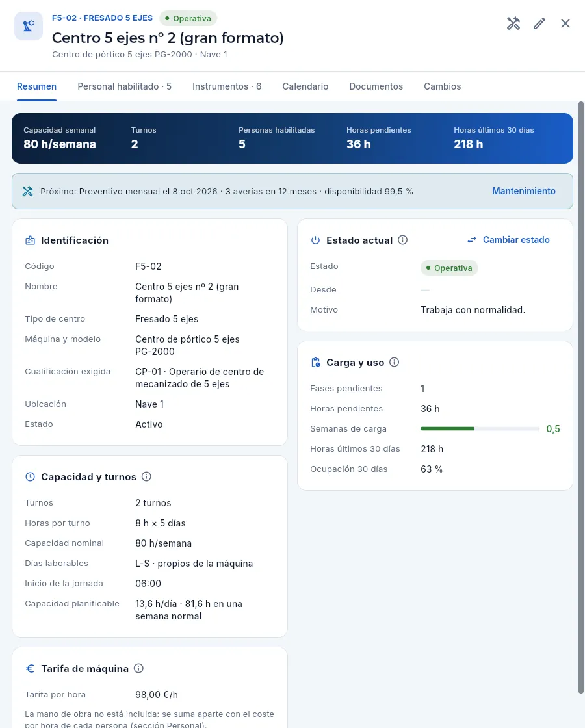Open the Personal habilitado tab
Viewport: 585px width, 728px height.
[x=124, y=86]
